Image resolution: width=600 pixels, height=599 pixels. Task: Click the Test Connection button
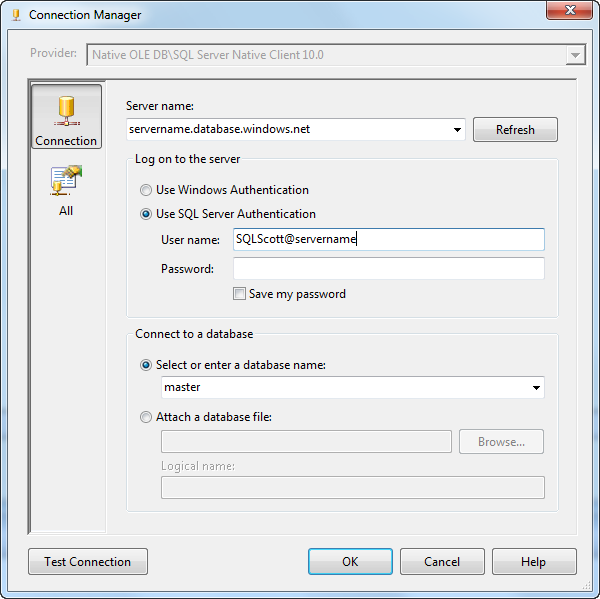click(x=88, y=561)
